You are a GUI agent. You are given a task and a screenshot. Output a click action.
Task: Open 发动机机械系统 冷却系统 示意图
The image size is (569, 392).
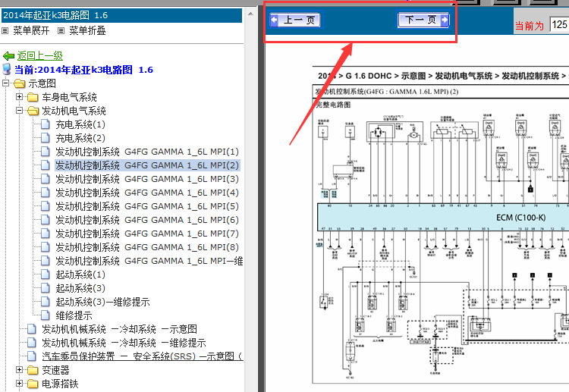coord(119,329)
